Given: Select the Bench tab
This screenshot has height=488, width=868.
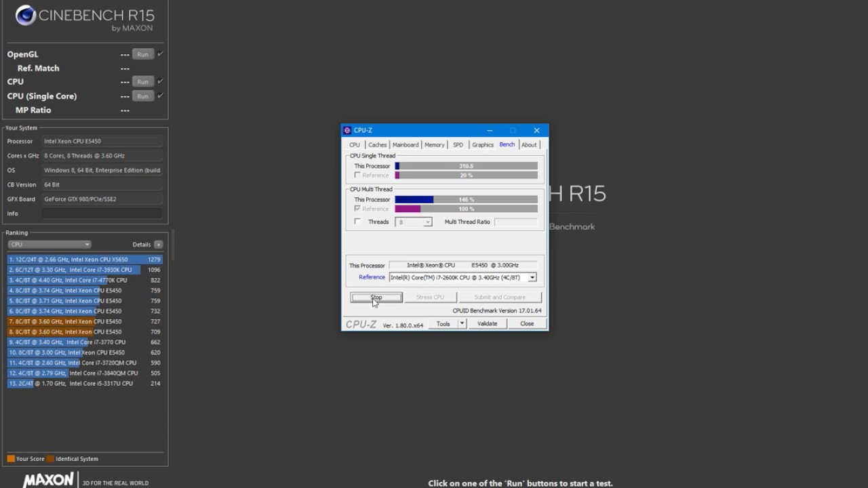Looking at the screenshot, I should click(x=507, y=144).
